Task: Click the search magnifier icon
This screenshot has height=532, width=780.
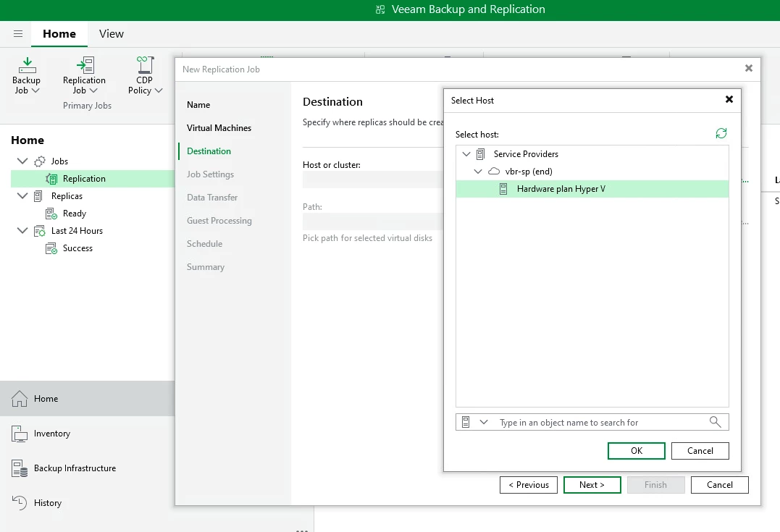Action: [715, 422]
